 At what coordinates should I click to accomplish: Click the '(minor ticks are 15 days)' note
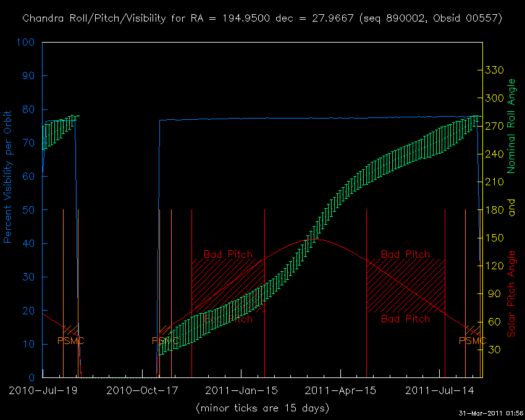click(262, 408)
